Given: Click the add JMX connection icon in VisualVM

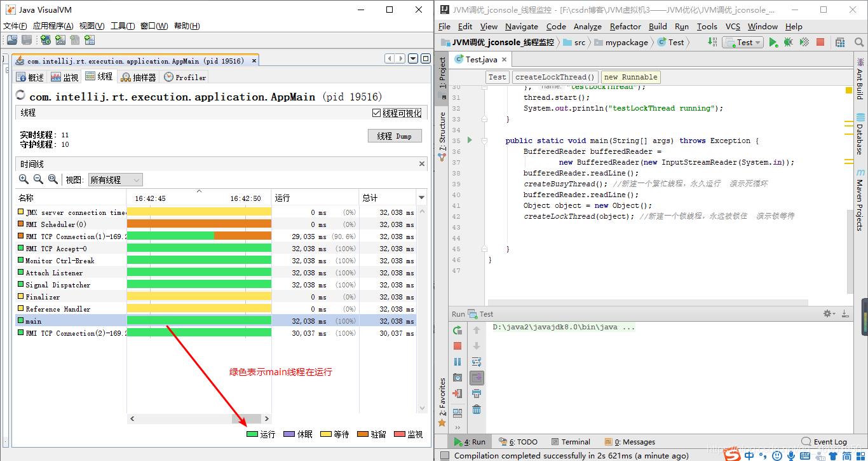Looking at the screenshot, I should [x=60, y=40].
